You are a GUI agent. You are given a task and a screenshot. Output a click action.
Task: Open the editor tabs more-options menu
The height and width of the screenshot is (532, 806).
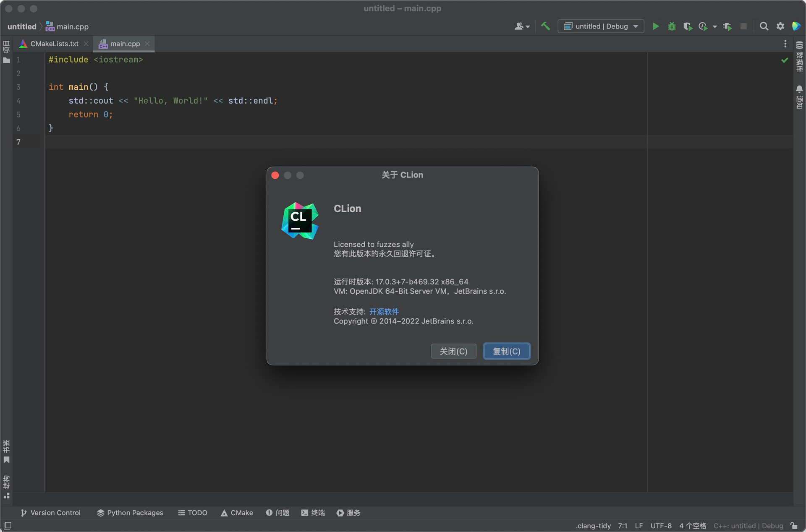pos(785,44)
